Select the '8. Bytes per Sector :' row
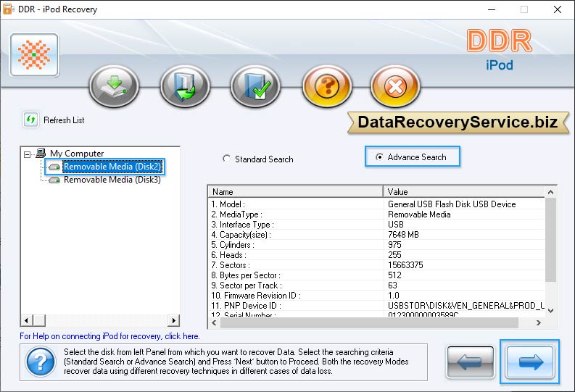 pos(376,275)
